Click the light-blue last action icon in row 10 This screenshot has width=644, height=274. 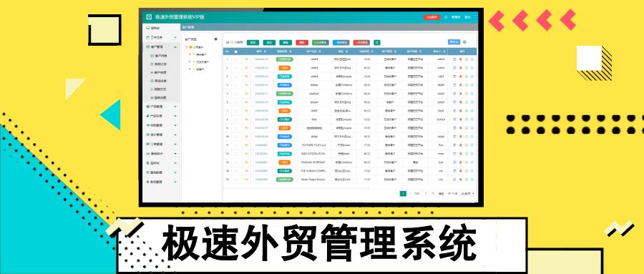[472, 137]
